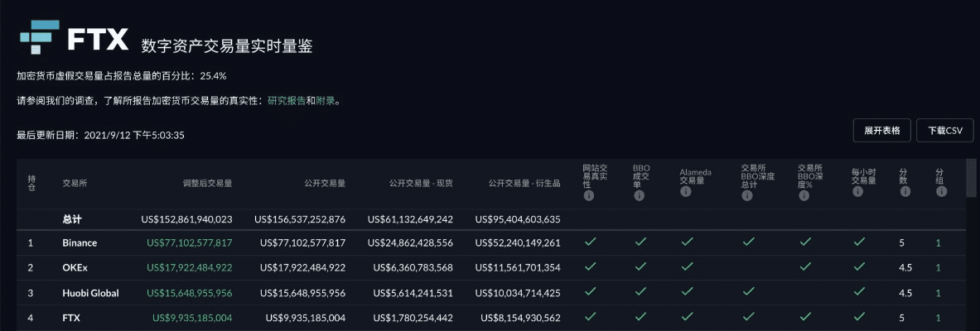Open the 研究报告 link
The width and height of the screenshot is (980, 331).
point(287,101)
